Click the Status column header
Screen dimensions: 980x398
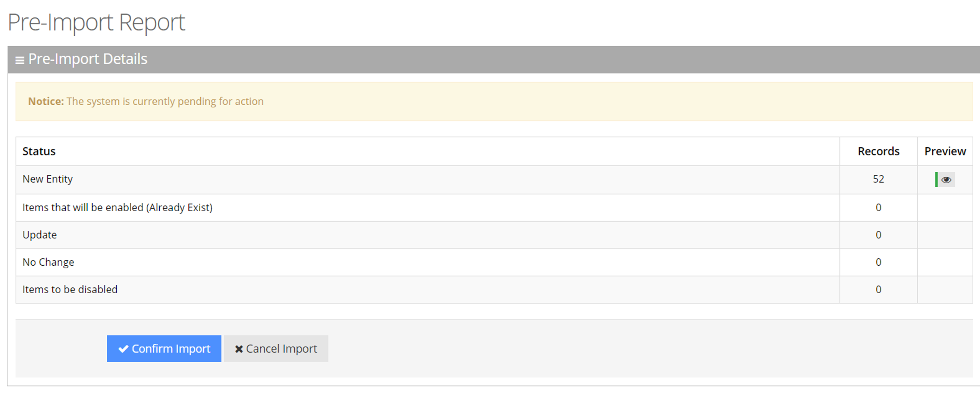pyautogui.click(x=39, y=151)
